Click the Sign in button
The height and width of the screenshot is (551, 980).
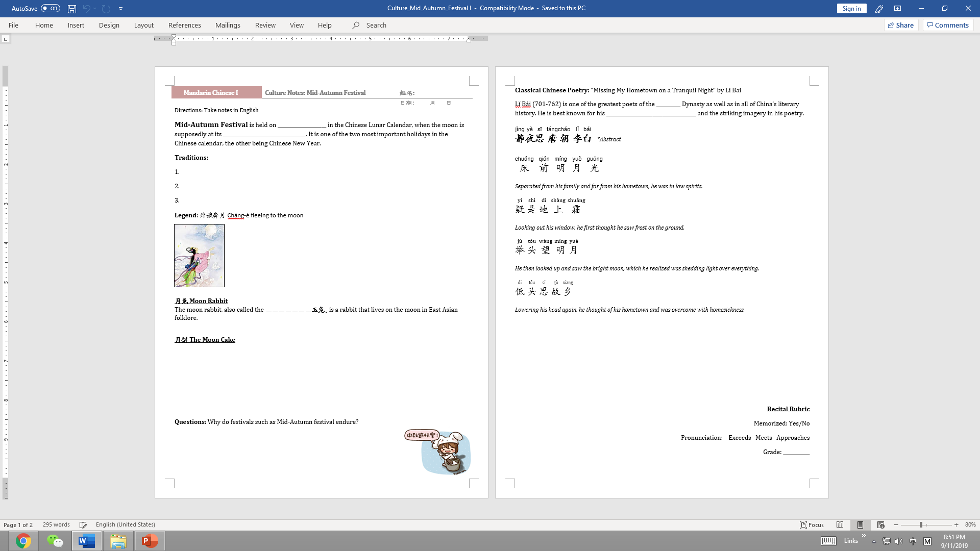point(851,8)
